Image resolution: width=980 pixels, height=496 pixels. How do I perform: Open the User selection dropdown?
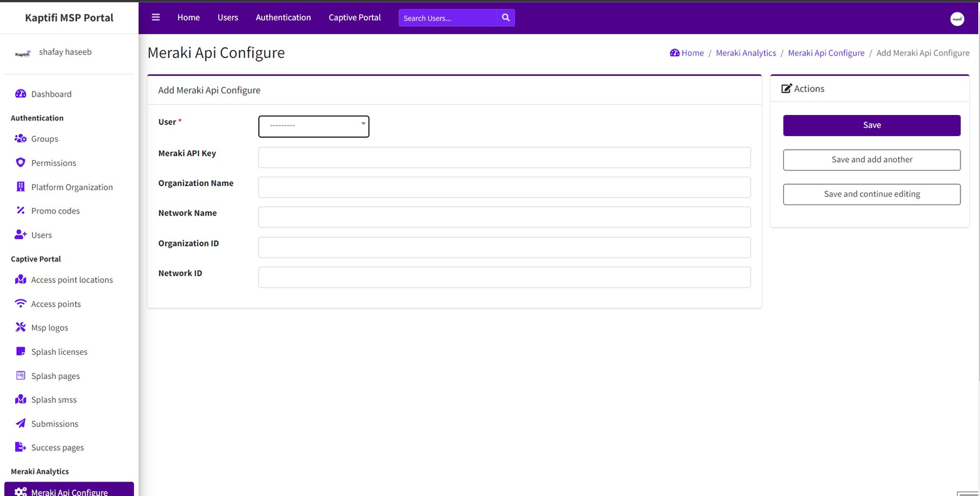coord(314,126)
